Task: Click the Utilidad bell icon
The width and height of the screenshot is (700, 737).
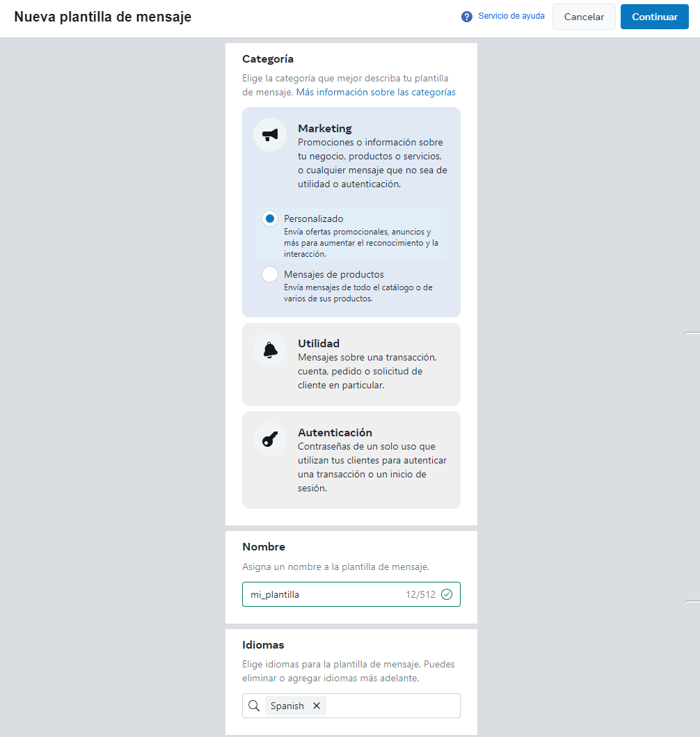Action: tap(270, 351)
